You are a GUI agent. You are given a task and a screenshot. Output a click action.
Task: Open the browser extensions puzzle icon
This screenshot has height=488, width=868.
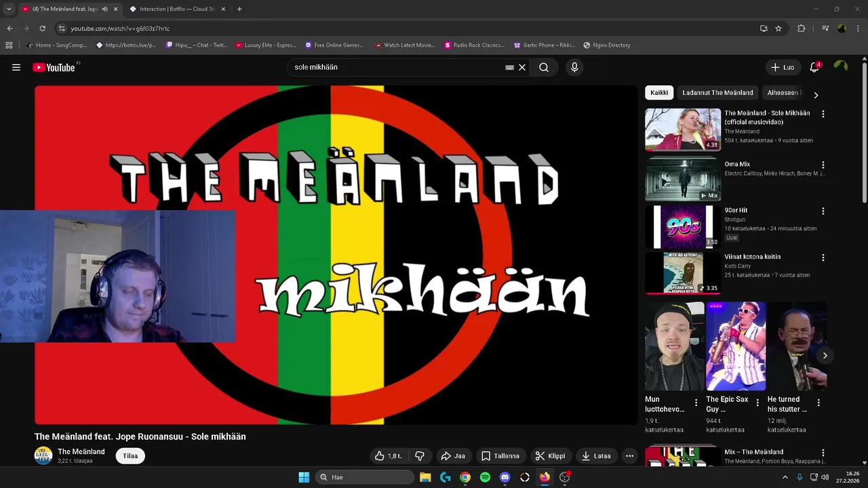pyautogui.click(x=801, y=28)
